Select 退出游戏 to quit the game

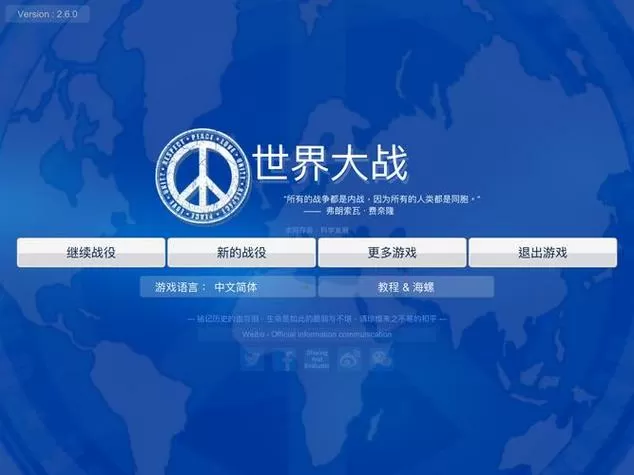[543, 253]
